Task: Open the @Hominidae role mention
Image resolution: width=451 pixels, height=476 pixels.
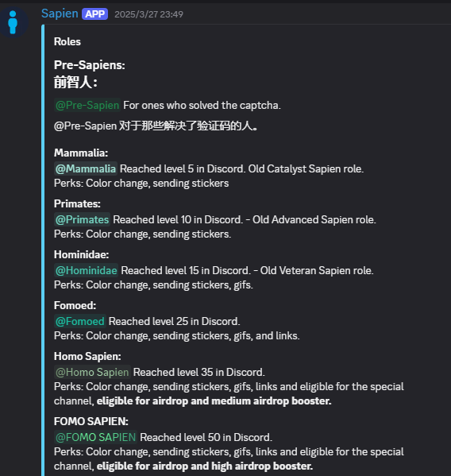Action: click(x=86, y=270)
